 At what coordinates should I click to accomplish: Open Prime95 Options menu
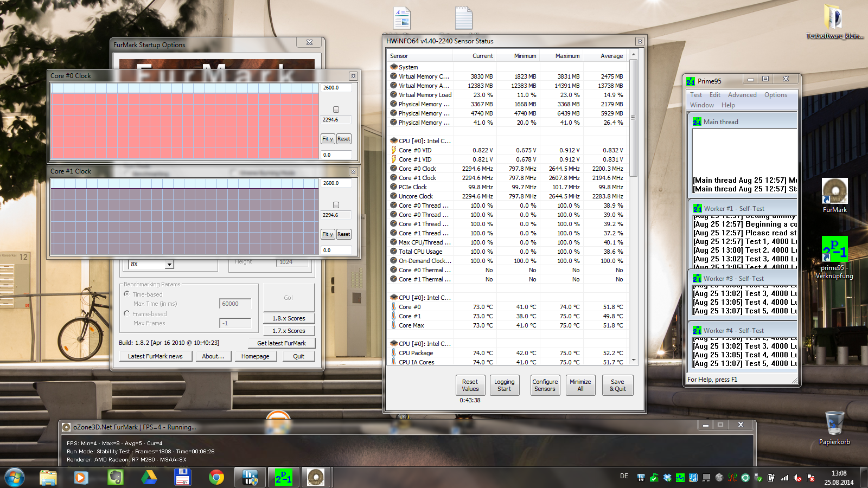(775, 95)
